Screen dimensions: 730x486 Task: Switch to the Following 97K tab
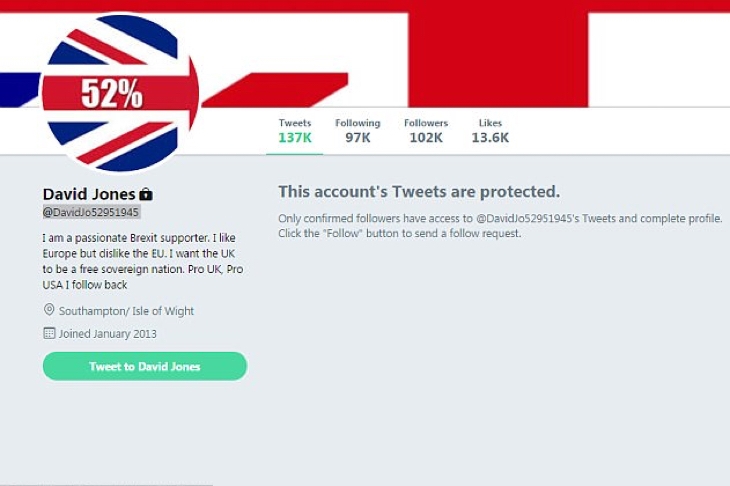pyautogui.click(x=358, y=131)
